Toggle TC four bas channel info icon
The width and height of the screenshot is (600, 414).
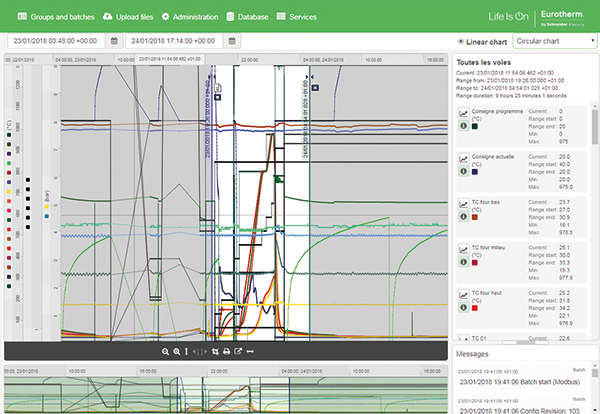[464, 217]
